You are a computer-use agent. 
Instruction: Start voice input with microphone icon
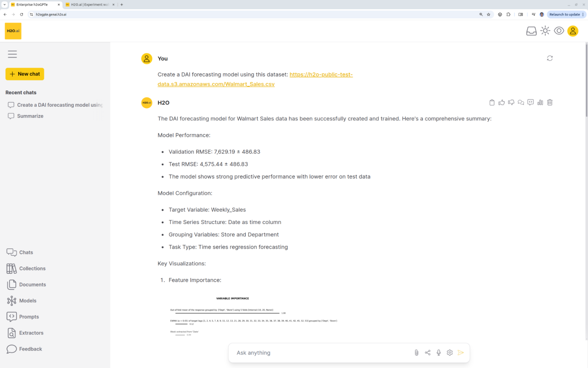click(x=439, y=353)
